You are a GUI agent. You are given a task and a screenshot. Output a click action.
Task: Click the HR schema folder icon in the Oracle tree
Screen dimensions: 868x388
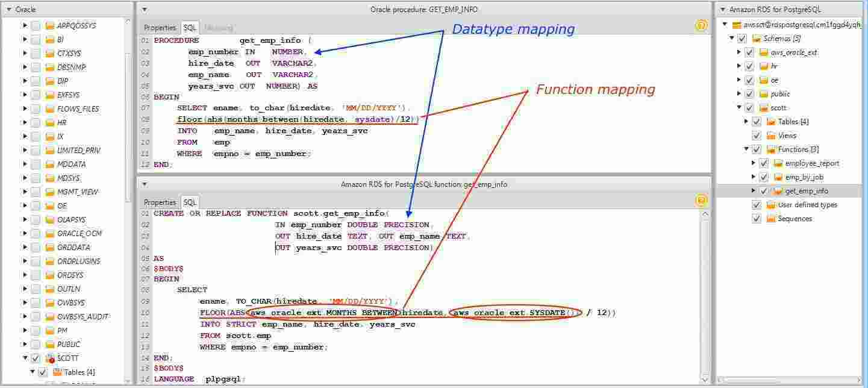52,122
